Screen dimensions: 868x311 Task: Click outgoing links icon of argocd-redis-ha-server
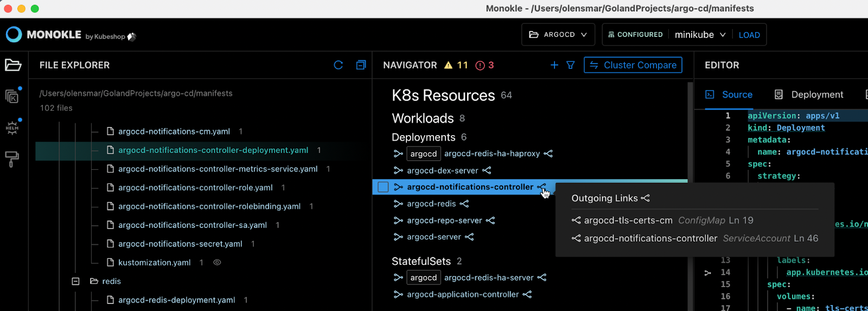542,277
